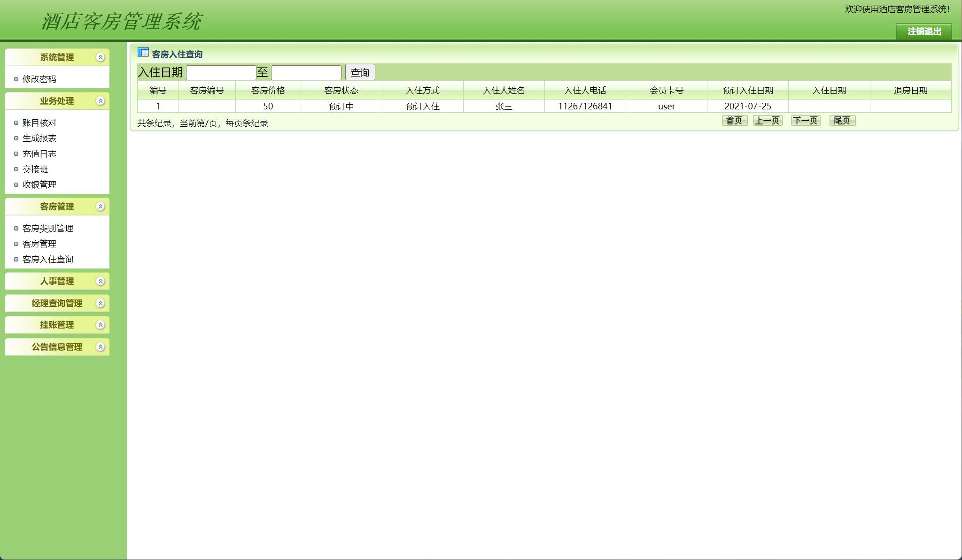Click the 查询 search button
This screenshot has height=560, width=962.
tap(359, 72)
